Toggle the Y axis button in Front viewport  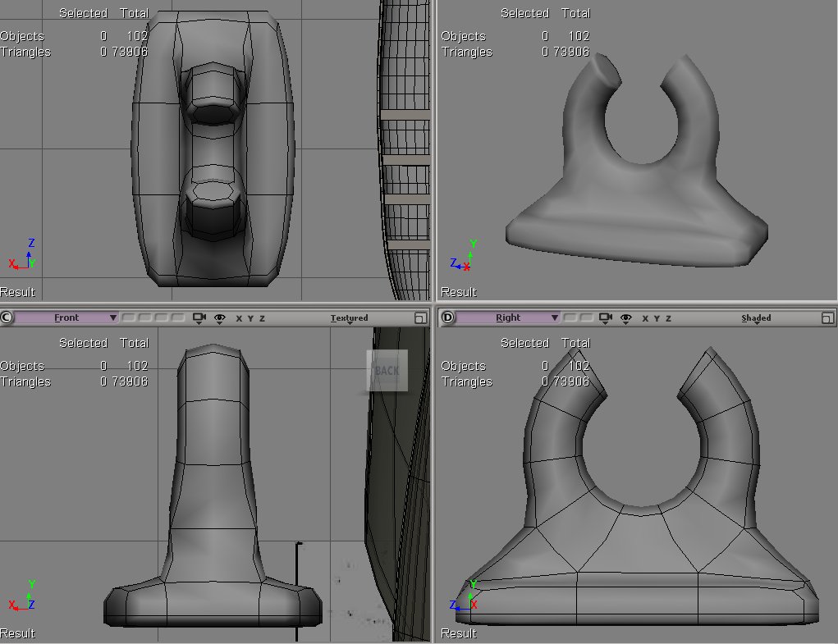pyautogui.click(x=250, y=318)
